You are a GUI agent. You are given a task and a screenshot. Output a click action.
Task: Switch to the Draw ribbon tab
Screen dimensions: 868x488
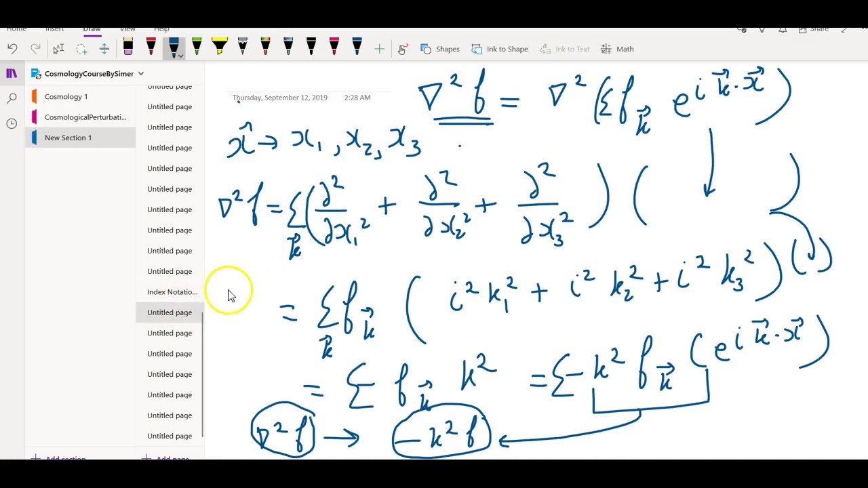(92, 29)
